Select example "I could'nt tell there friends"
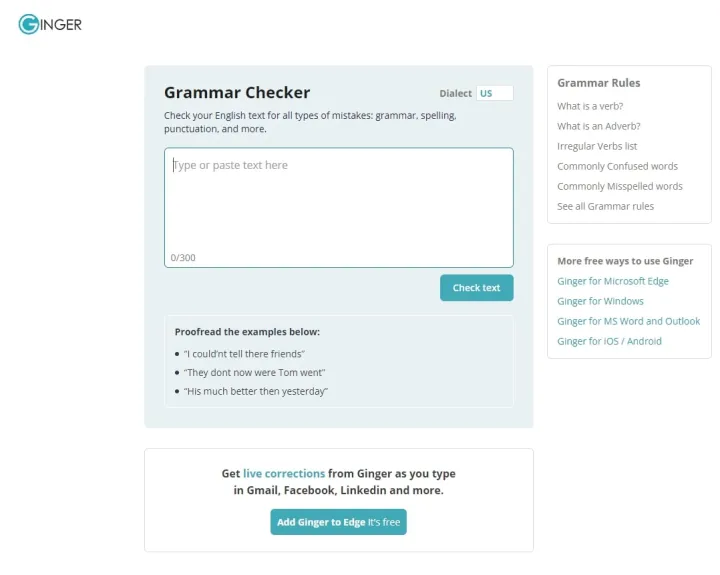The height and width of the screenshot is (575, 720). 244,354
